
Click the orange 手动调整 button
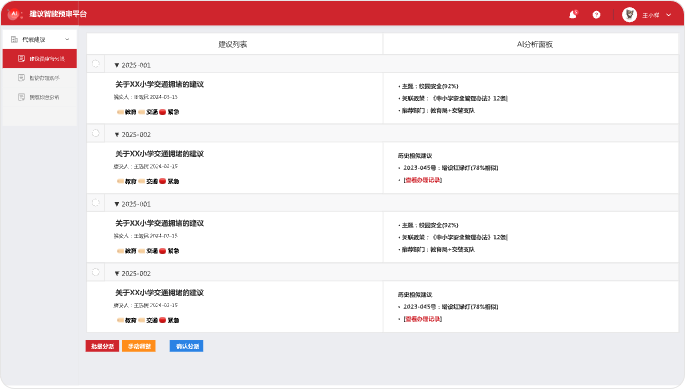[x=139, y=346]
